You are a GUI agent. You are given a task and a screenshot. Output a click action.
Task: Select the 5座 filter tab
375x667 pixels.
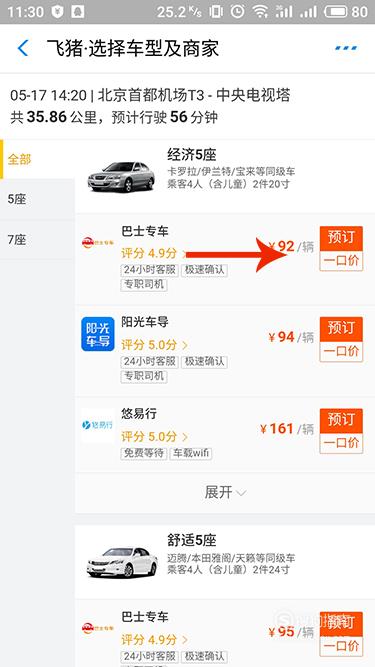coord(38,199)
